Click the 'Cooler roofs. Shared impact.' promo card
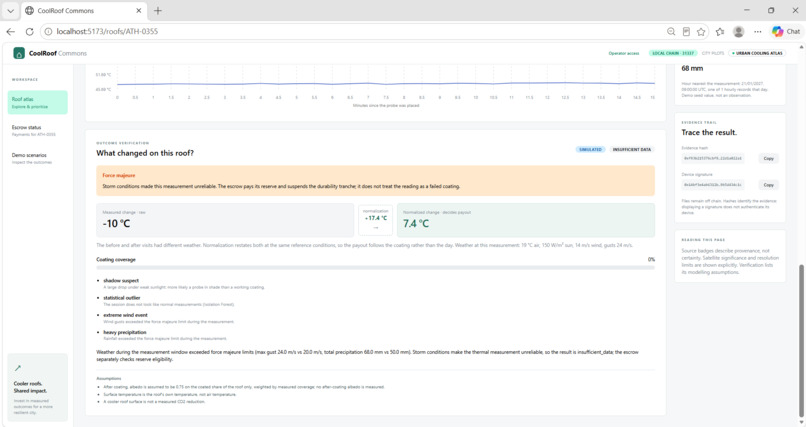This screenshot has width=806, height=427. [x=38, y=387]
